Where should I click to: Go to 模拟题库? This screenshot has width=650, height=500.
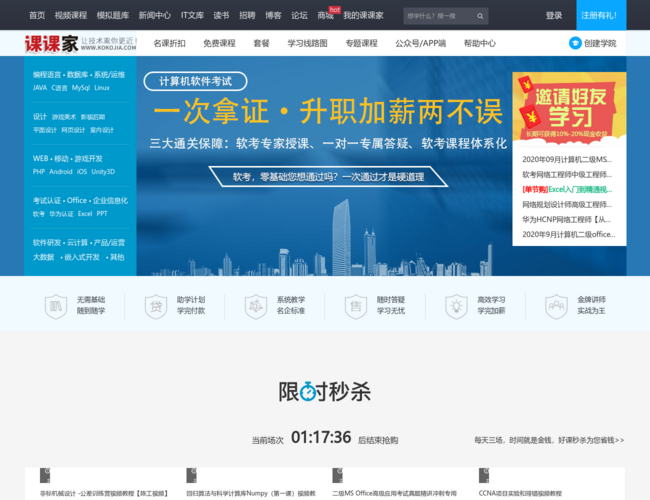[x=113, y=16]
